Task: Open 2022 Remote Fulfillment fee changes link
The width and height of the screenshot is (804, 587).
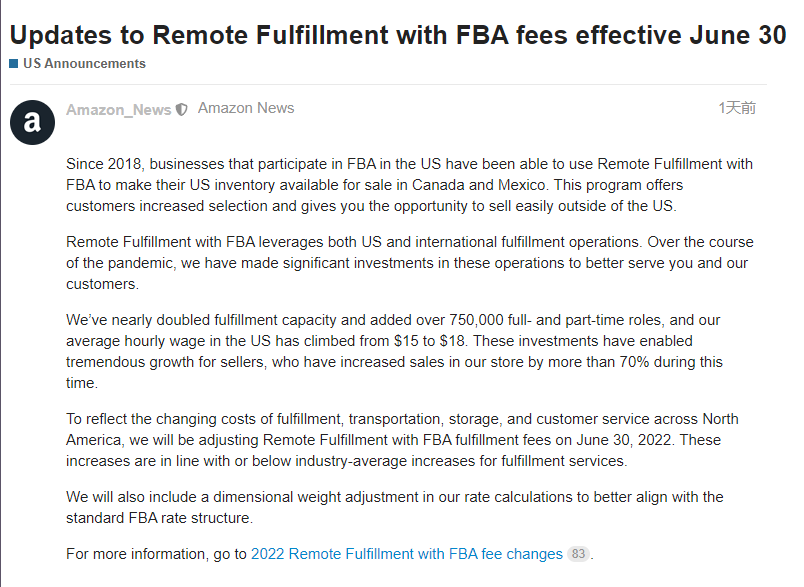Action: tap(406, 553)
